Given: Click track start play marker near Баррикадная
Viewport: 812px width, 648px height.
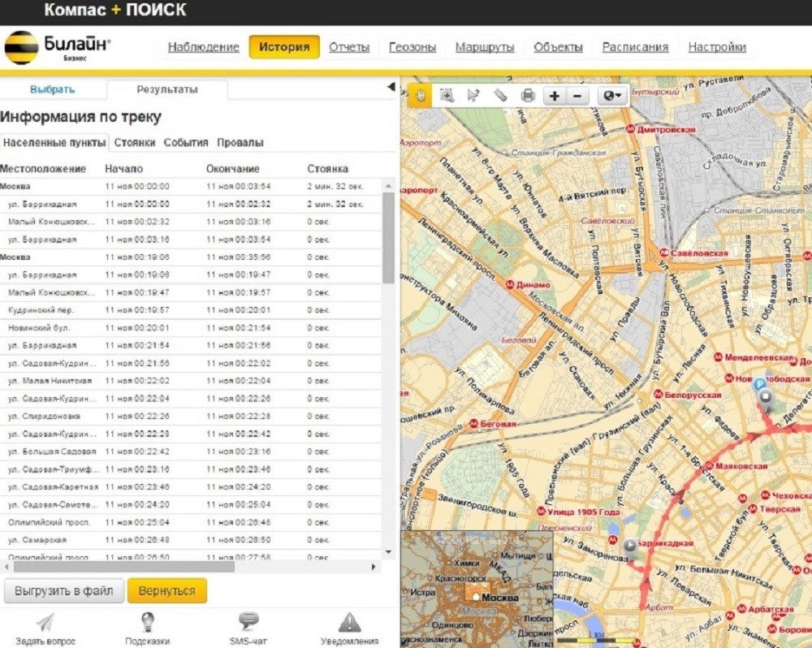Looking at the screenshot, I should click(630, 546).
